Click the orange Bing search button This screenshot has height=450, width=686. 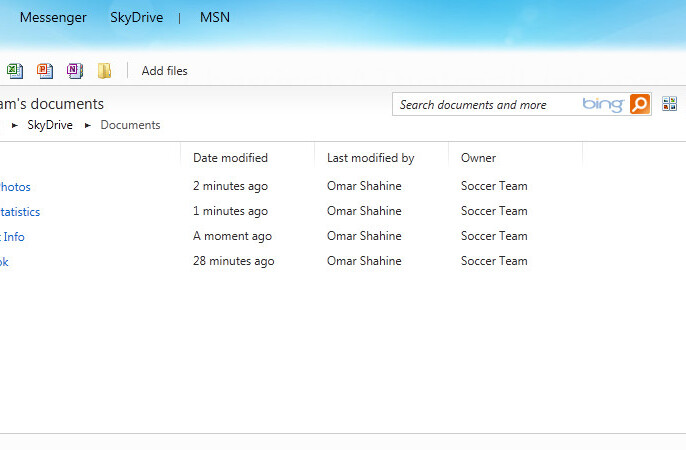(640, 104)
